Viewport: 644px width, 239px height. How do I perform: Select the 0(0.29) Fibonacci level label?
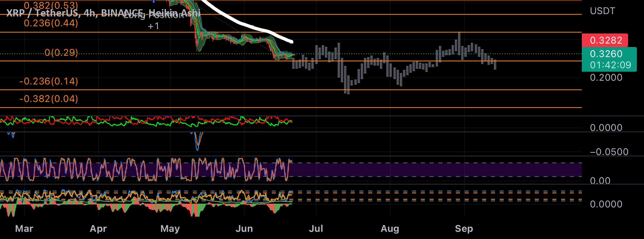[x=61, y=53]
